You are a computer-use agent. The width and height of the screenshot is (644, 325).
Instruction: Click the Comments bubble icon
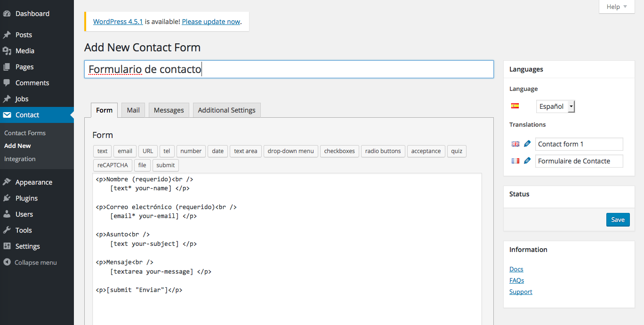pyautogui.click(x=7, y=83)
